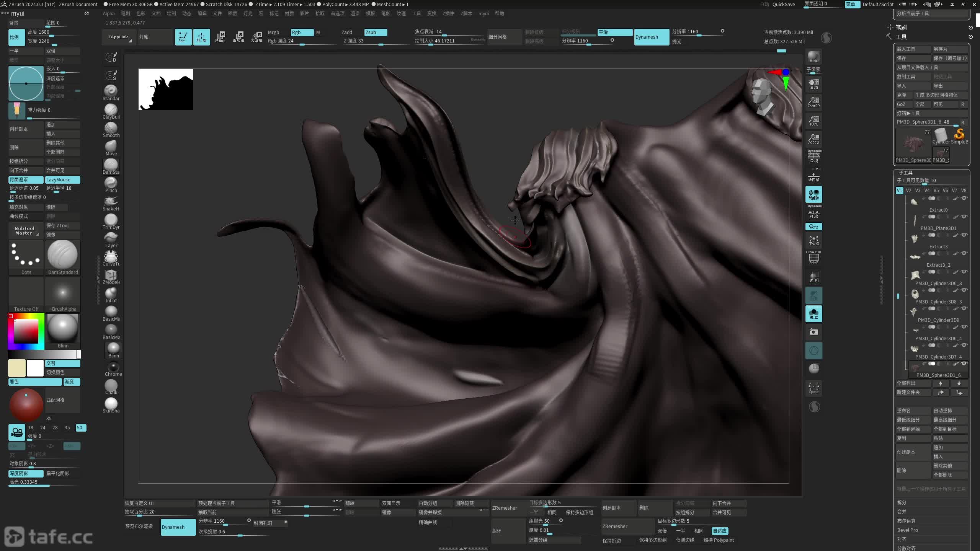Open the ZAppLink dropdown
The image size is (980, 551).
[x=119, y=37]
